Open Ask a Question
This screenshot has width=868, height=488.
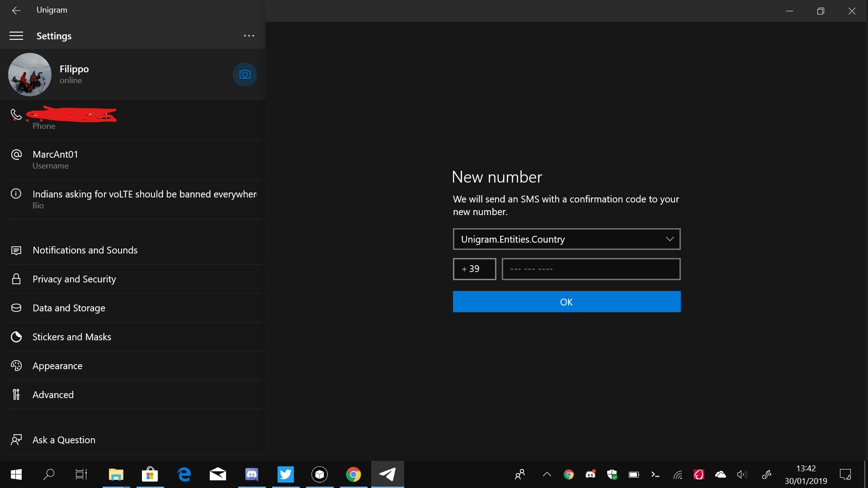click(x=64, y=440)
